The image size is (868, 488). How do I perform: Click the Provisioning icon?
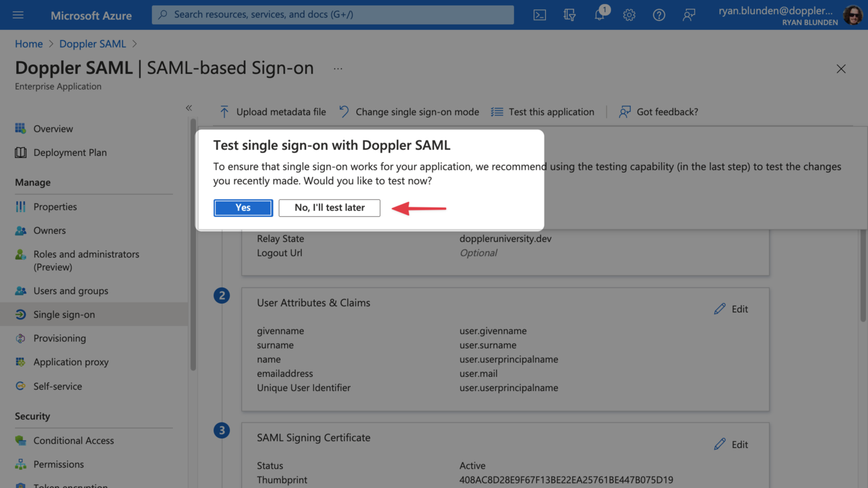click(x=20, y=338)
